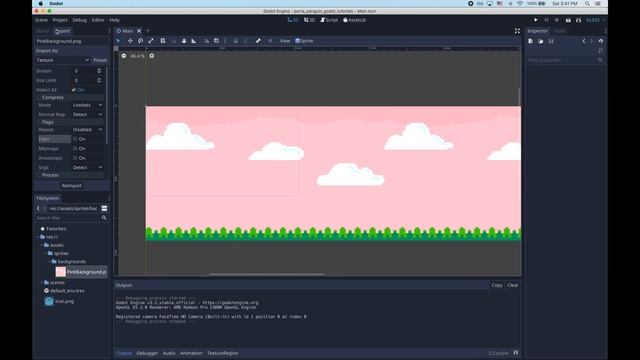Click the Reimport button
Viewport: 640px width, 360px height.
point(72,186)
